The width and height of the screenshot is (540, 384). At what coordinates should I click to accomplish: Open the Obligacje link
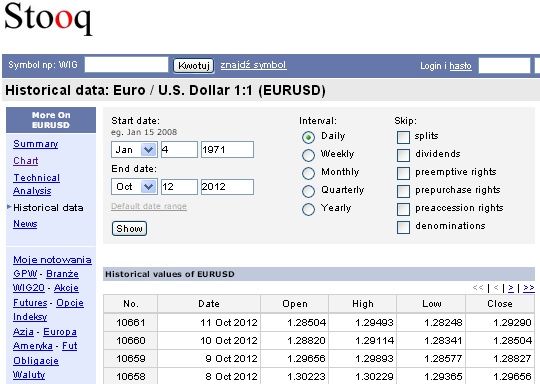coord(36,361)
